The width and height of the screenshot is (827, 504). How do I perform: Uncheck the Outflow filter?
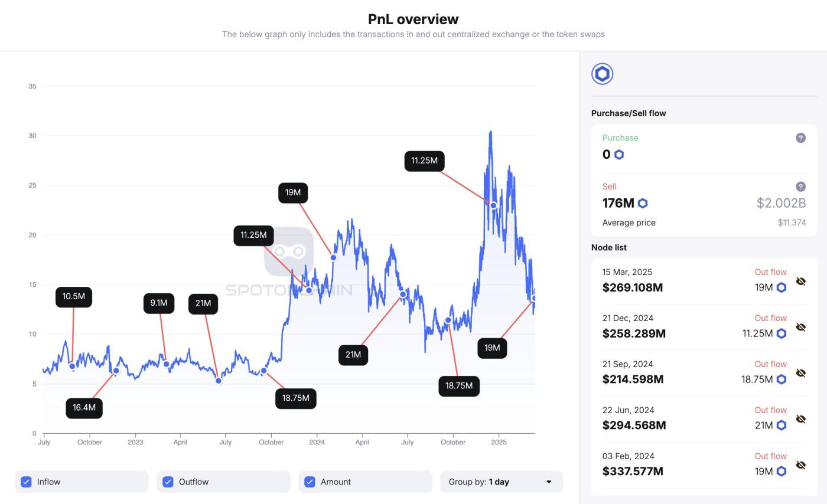pos(168,482)
